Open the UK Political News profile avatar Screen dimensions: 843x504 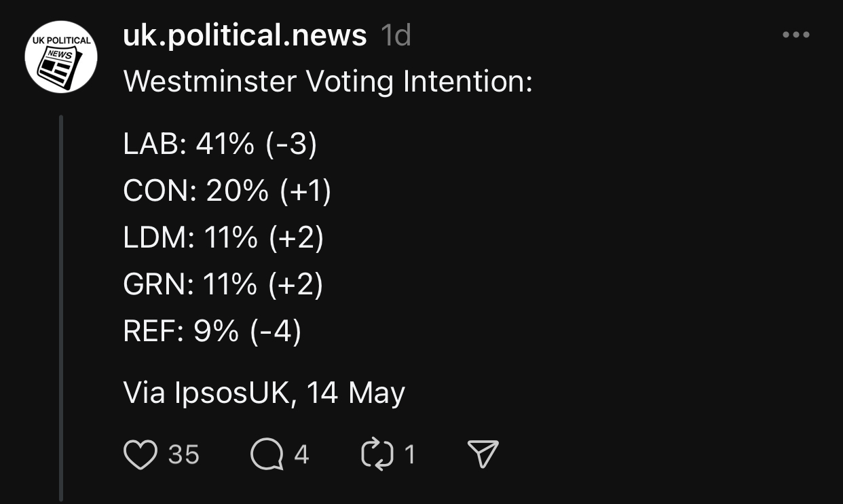(61, 57)
